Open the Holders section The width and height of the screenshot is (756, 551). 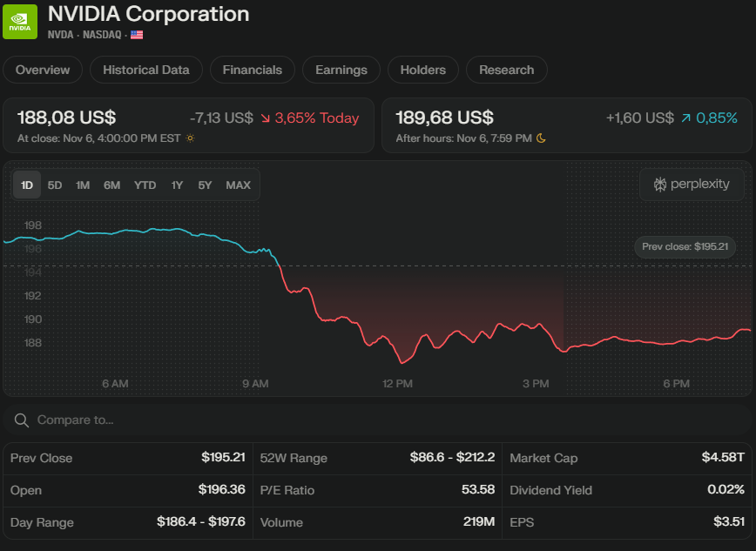pos(423,70)
